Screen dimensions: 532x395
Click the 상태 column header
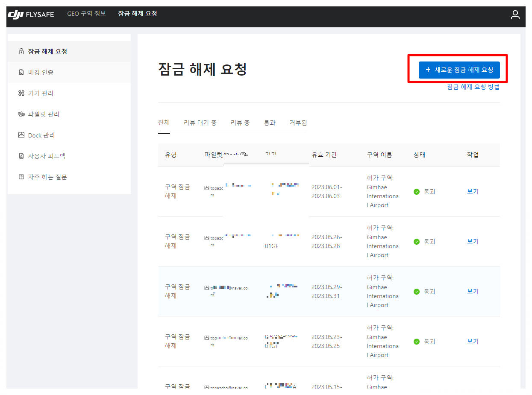pos(420,155)
